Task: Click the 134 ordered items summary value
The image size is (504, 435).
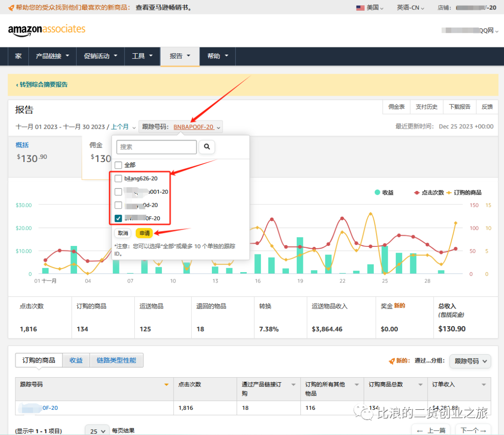Action: tap(82, 329)
